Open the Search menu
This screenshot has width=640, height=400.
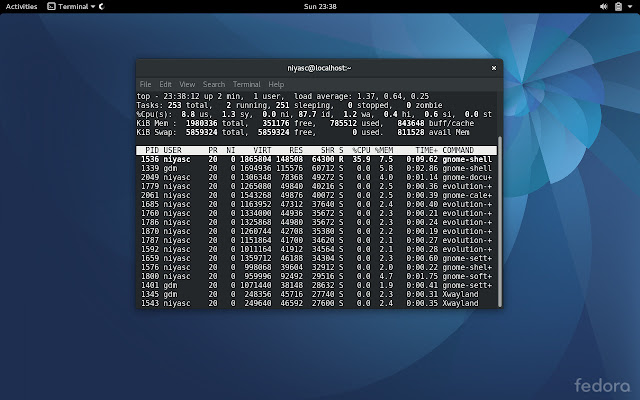point(214,84)
